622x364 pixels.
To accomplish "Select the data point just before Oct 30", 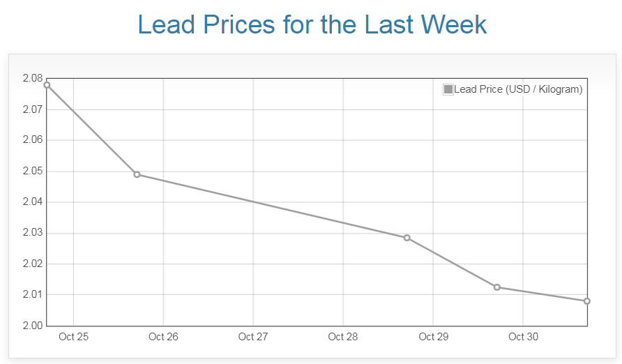I will point(497,287).
